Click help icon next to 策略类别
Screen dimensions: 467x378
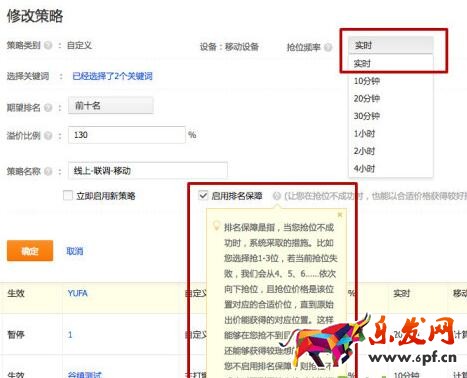click(x=48, y=45)
